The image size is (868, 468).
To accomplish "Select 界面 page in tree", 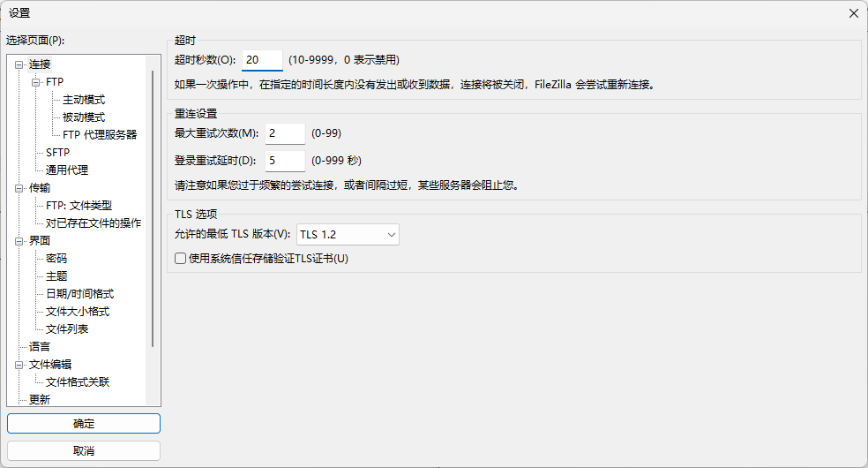I will click(40, 240).
